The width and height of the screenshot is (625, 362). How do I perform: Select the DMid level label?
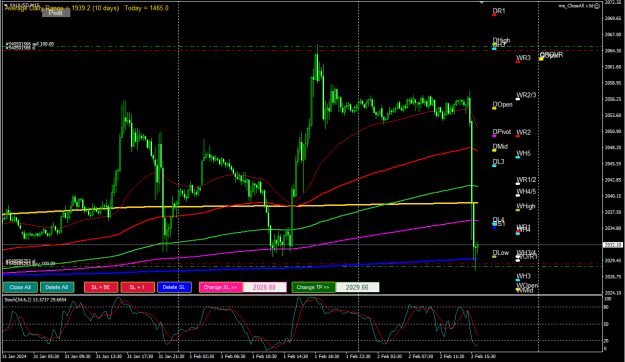tap(500, 146)
